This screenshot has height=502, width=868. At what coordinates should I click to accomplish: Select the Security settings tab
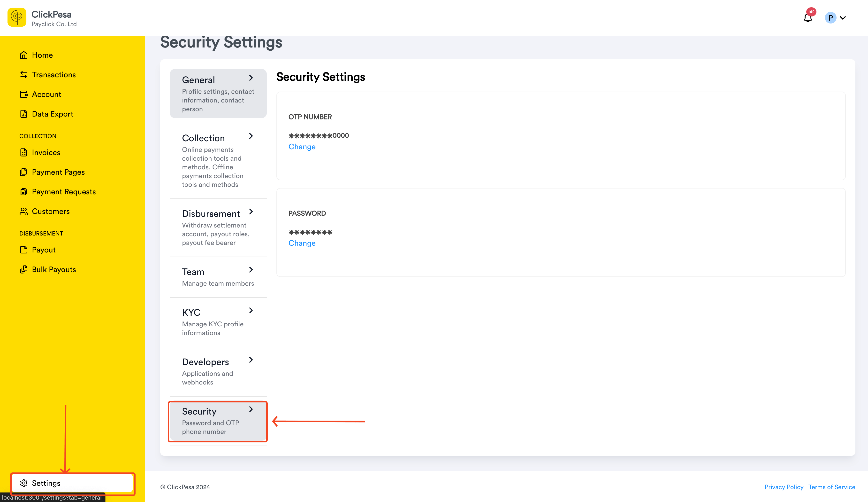pos(218,421)
